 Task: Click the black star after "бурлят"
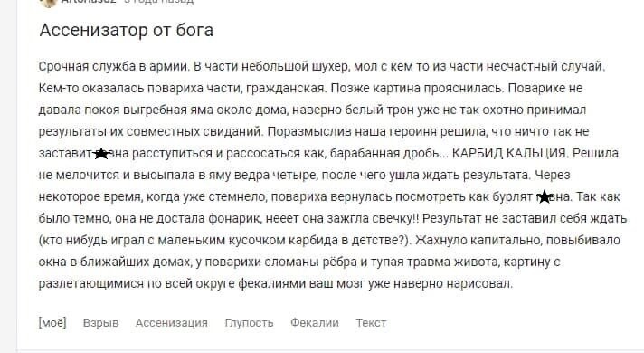tap(545, 196)
